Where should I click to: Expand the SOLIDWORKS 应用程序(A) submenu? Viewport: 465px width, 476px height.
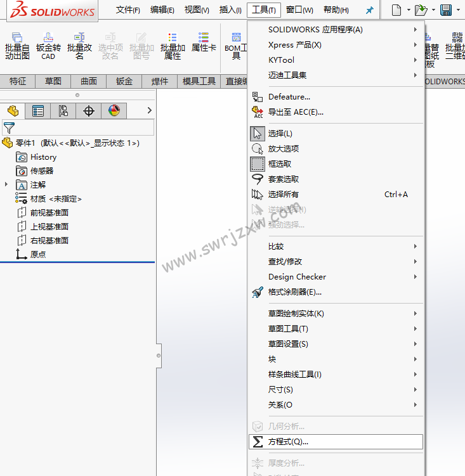(336, 29)
